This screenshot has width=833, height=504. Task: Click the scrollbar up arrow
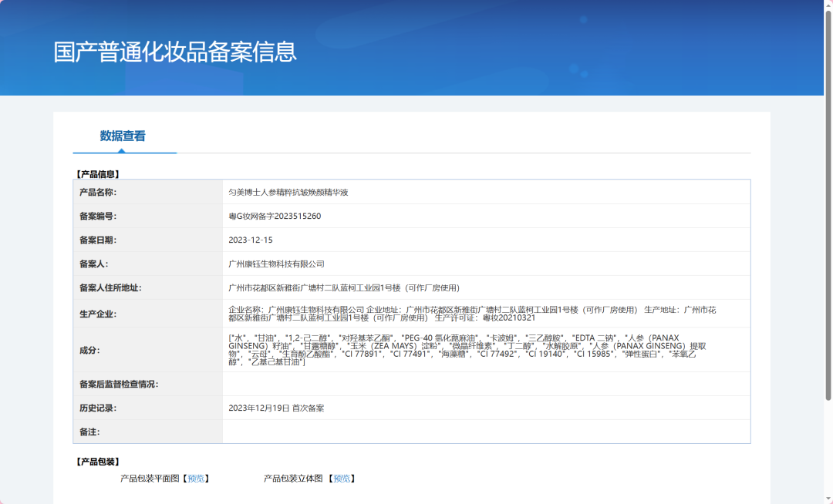pyautogui.click(x=828, y=5)
